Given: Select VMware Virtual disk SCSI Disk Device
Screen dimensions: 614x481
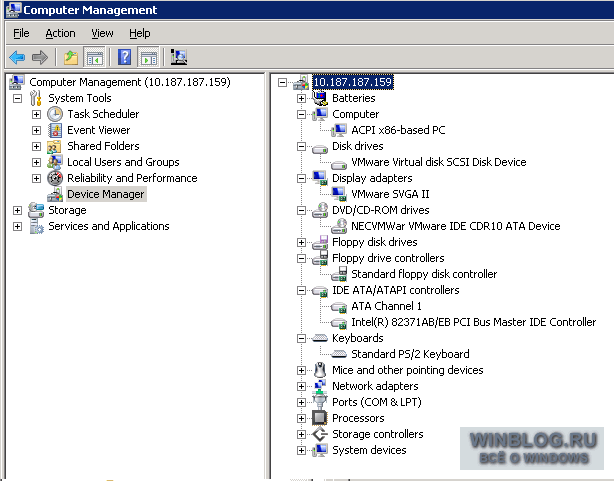Looking at the screenshot, I should coord(439,162).
